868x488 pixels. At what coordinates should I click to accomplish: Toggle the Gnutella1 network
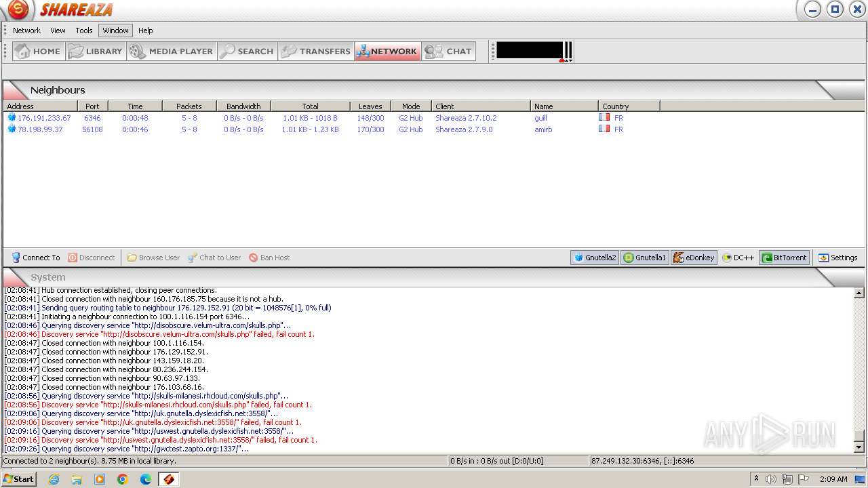point(645,258)
